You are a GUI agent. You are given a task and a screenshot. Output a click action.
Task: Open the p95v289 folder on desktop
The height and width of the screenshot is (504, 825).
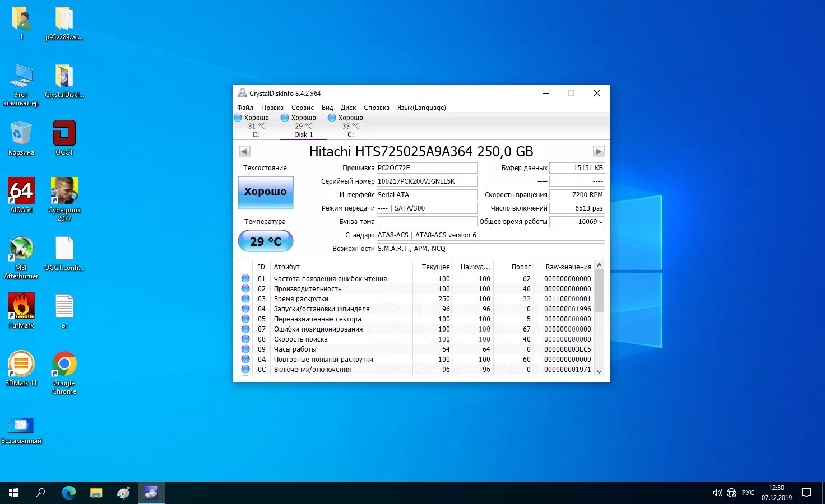pyautogui.click(x=64, y=22)
